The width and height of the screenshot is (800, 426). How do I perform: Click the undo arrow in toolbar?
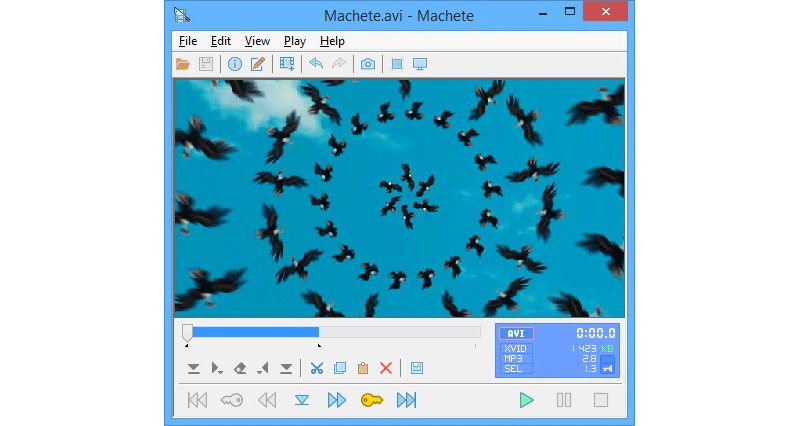point(316,64)
